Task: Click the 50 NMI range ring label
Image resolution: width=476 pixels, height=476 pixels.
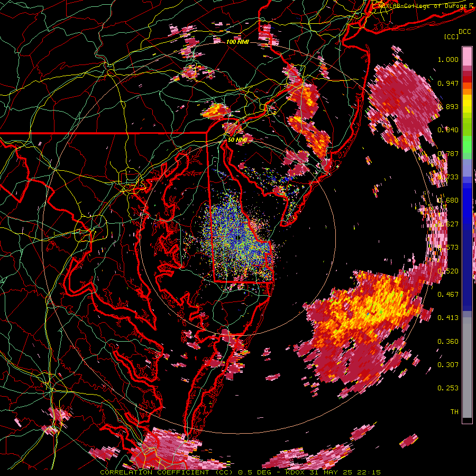Action: tap(237, 140)
